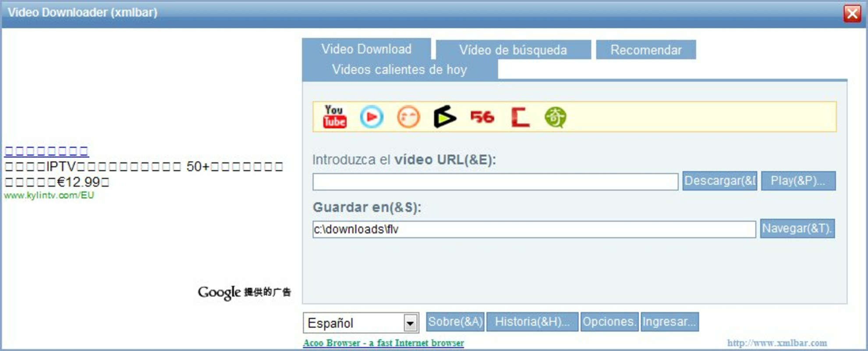Screen dimensions: 868x351
Task: Click the www.kylintv.com/EU ad URL
Action: click(49, 195)
